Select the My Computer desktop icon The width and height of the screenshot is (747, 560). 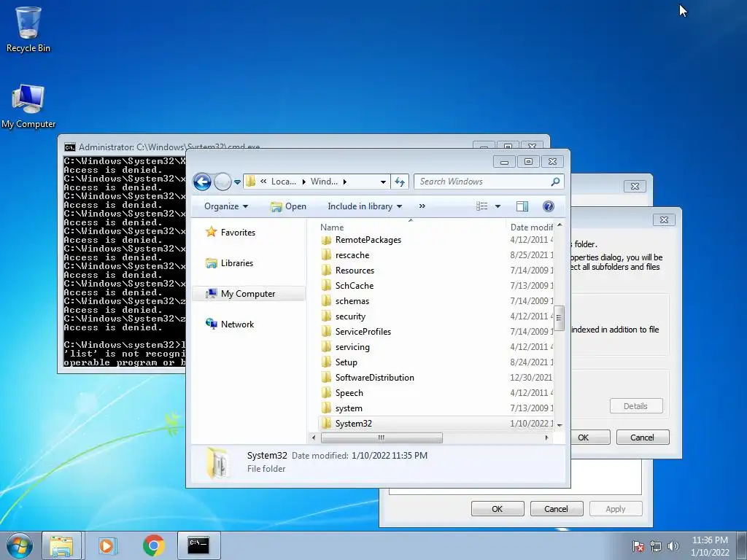tap(28, 106)
